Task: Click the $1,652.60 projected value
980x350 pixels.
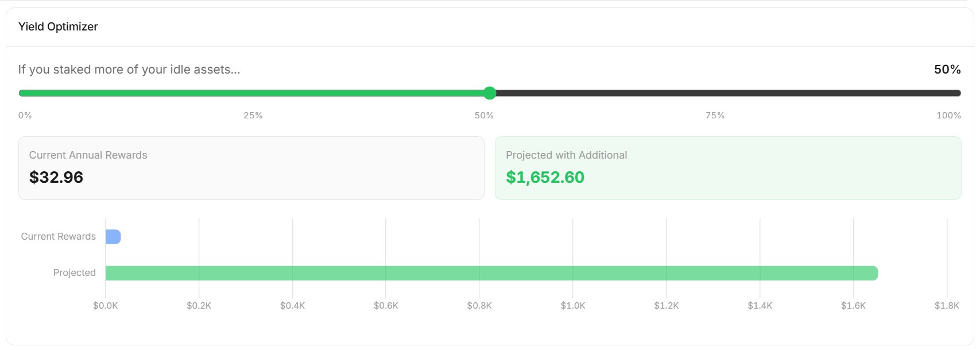Action: click(545, 177)
